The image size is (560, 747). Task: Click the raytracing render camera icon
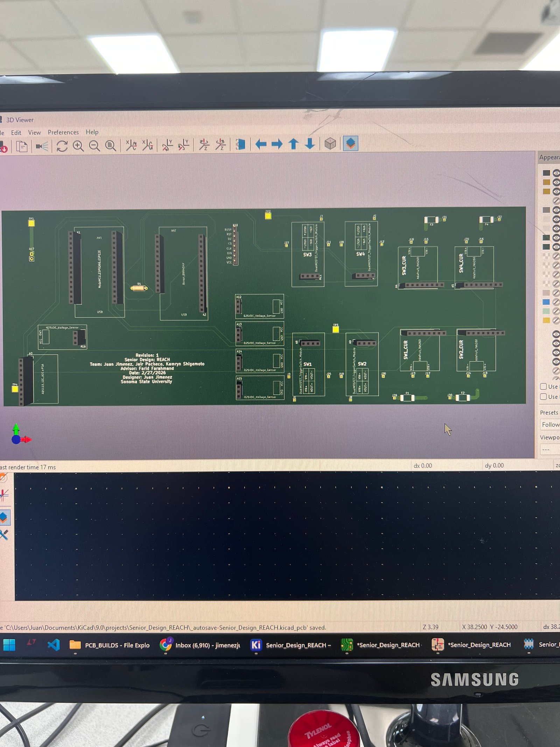click(x=42, y=146)
